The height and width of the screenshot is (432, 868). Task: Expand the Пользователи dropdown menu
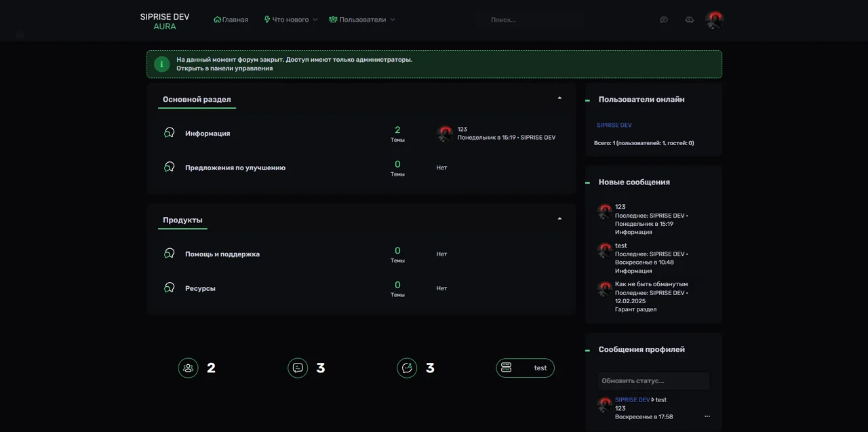[393, 20]
